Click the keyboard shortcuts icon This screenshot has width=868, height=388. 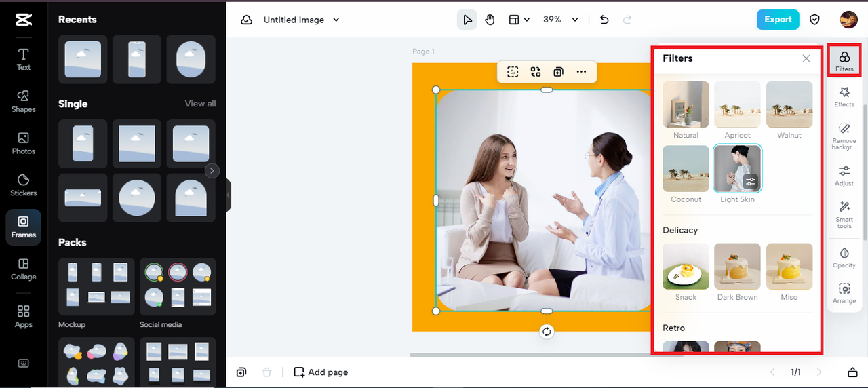point(24,363)
